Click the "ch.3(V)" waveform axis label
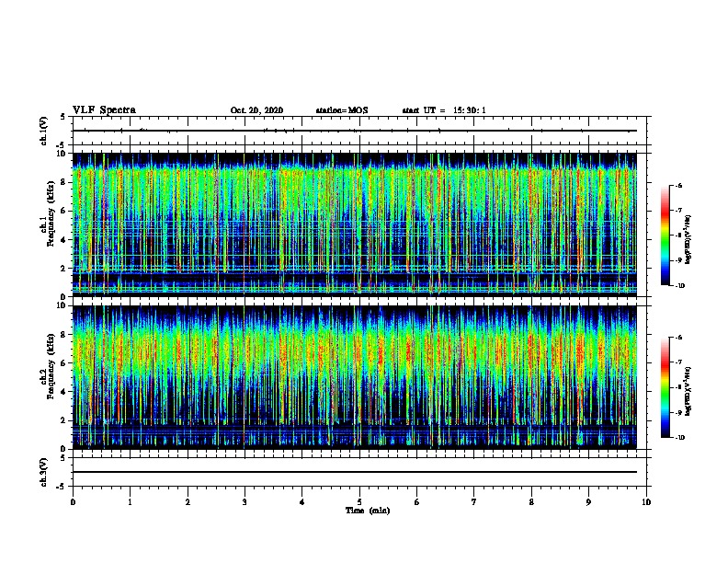The width and height of the screenshot is (728, 563). [x=43, y=472]
